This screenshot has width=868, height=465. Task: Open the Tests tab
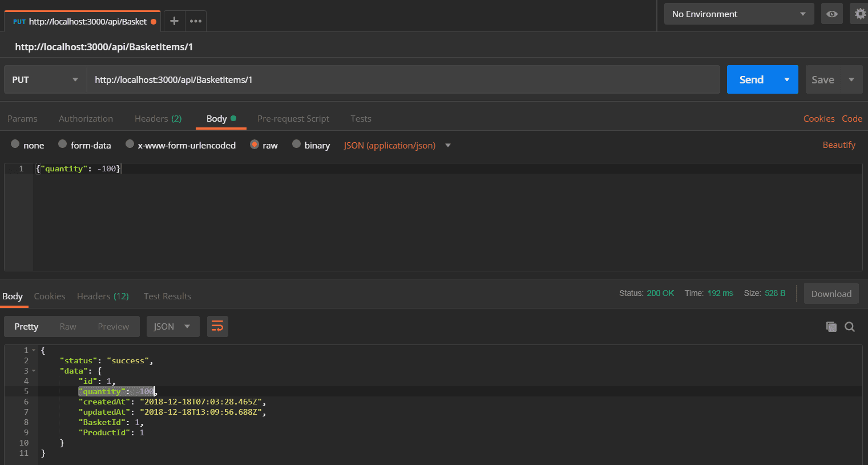click(x=361, y=118)
